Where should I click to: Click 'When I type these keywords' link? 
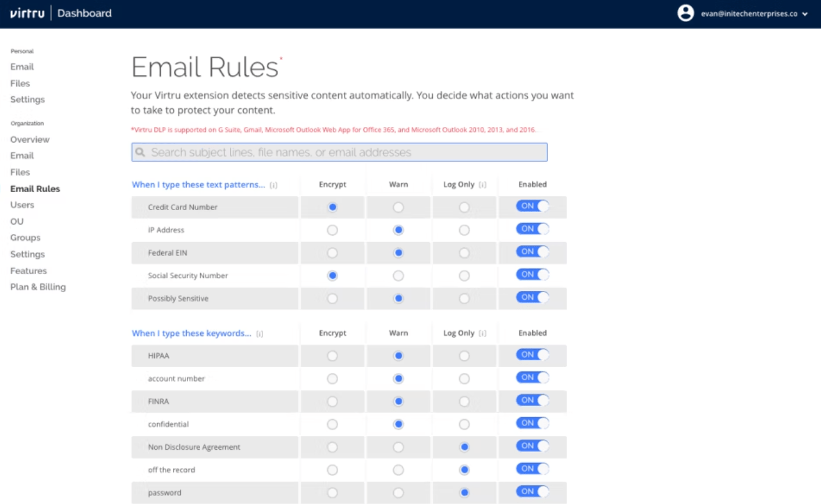191,333
